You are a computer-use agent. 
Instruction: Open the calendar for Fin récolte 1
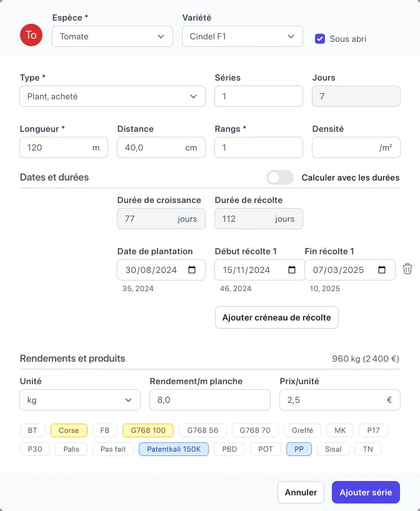[382, 270]
